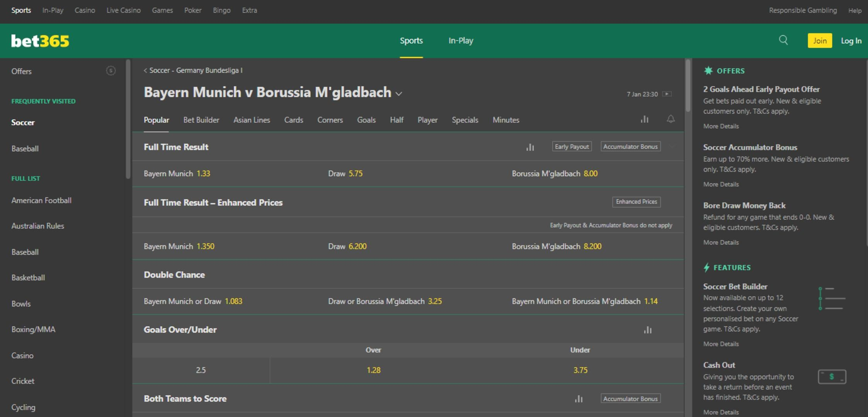
Task: Open Responsible Gambling link
Action: (x=803, y=10)
